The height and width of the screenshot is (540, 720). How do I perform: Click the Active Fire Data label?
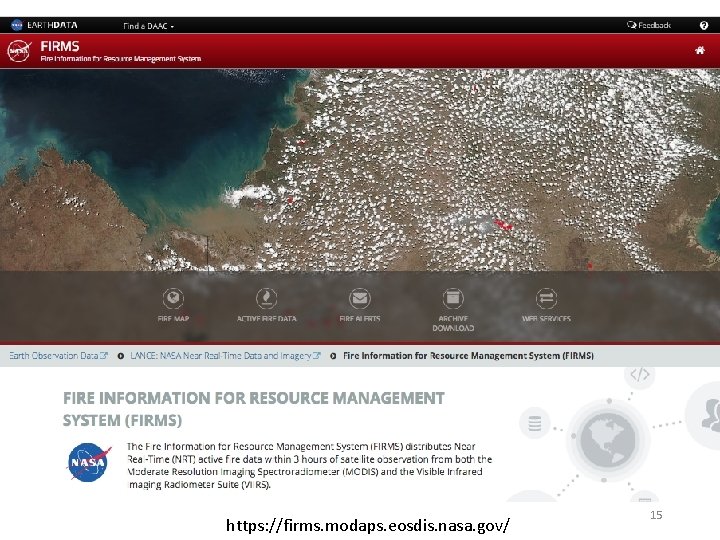click(266, 319)
